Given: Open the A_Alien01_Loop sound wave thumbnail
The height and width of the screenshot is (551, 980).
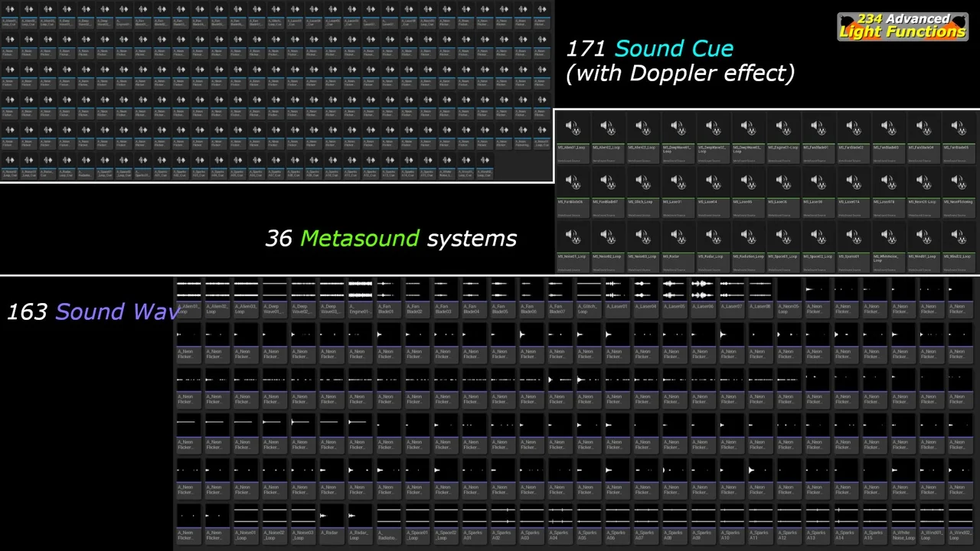Looking at the screenshot, I should (188, 289).
